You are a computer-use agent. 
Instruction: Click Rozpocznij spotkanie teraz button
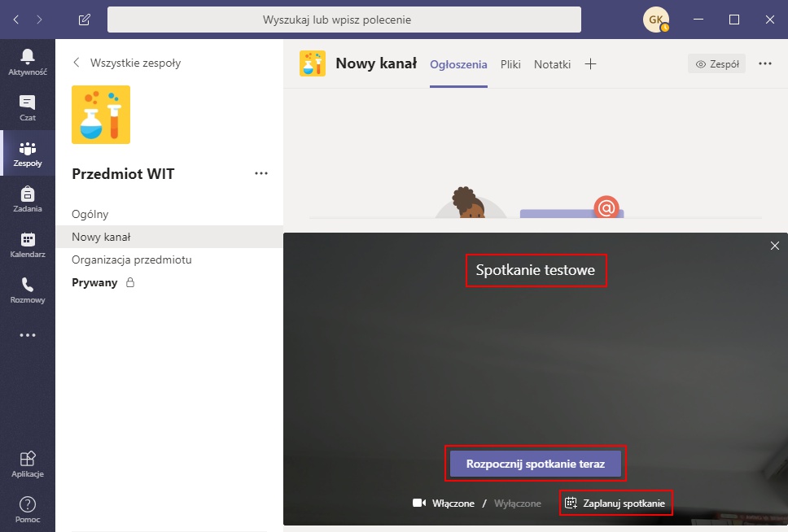pos(535,464)
